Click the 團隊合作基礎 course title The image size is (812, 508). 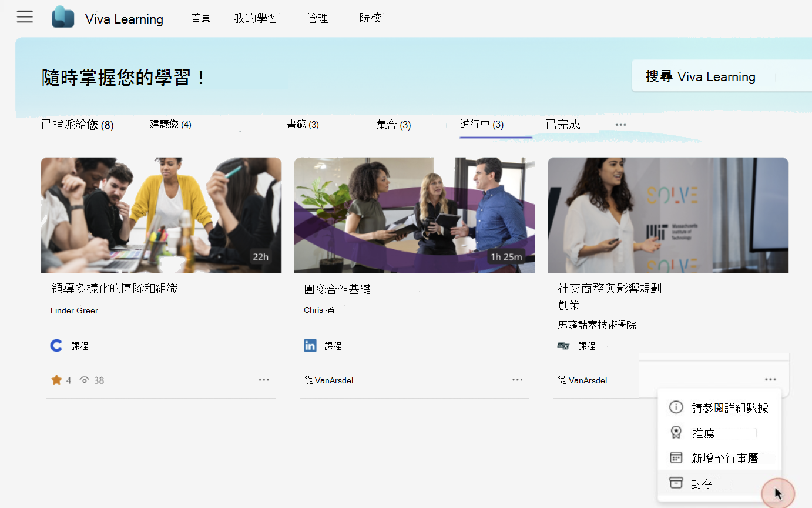click(337, 289)
